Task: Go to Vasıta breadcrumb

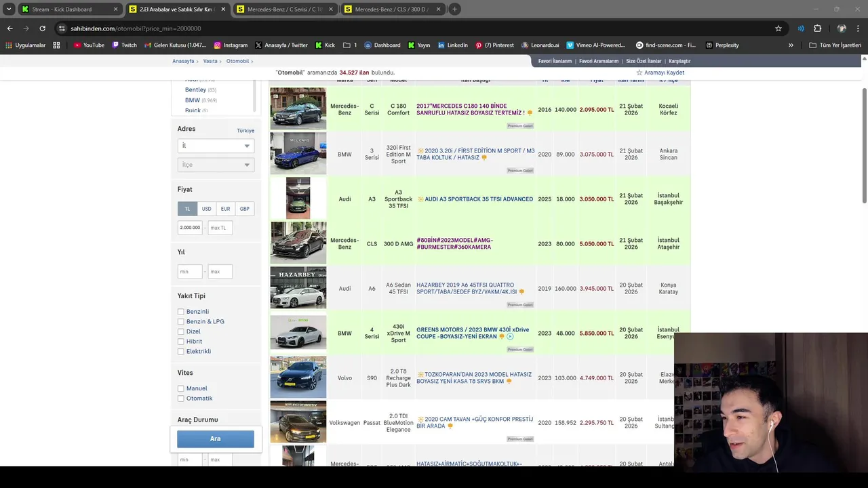Action: point(210,61)
